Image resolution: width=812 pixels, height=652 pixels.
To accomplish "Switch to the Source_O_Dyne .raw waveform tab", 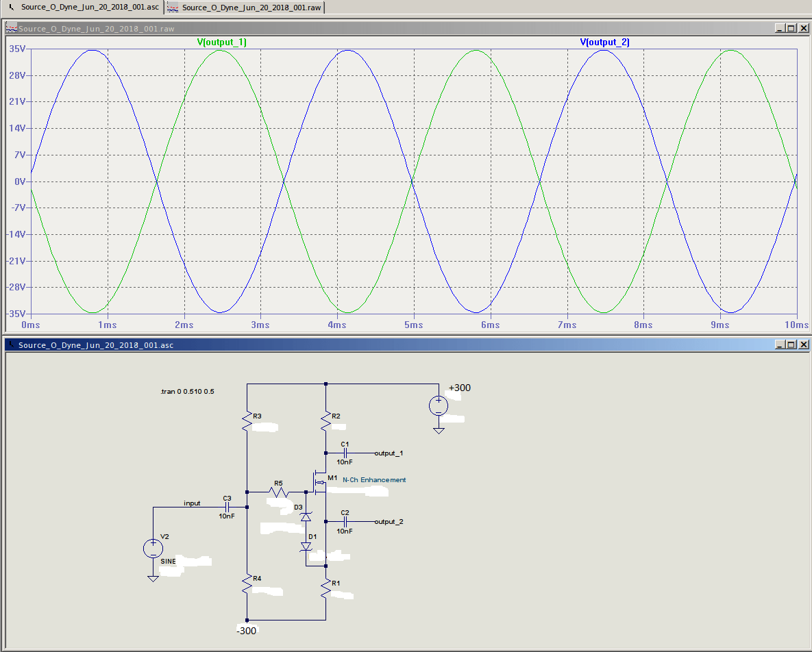I will coord(245,8).
